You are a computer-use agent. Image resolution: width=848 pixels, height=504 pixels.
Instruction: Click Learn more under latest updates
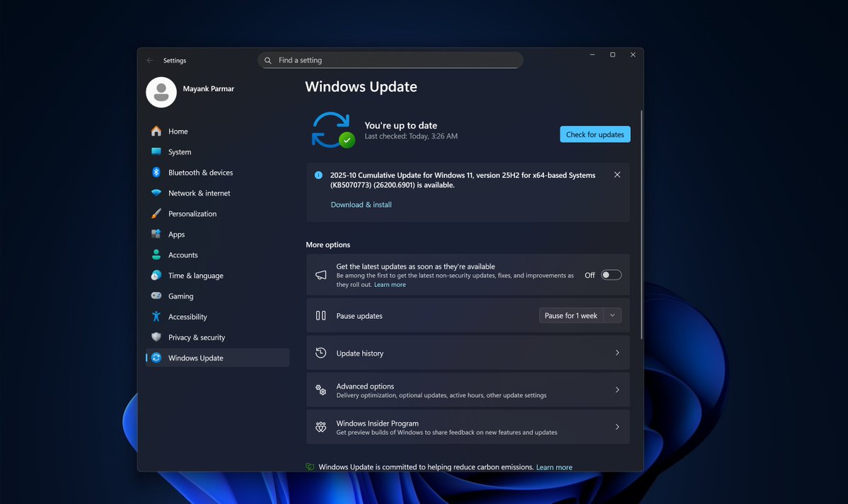click(x=390, y=284)
